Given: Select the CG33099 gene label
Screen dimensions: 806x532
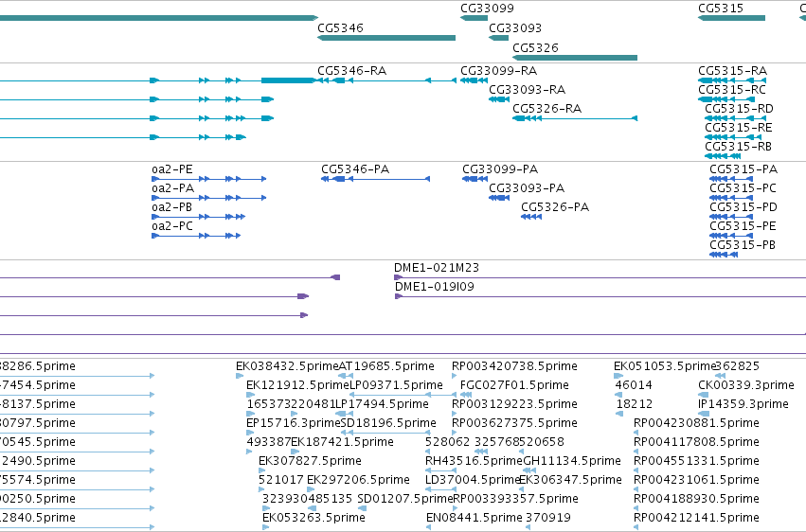Looking at the screenshot, I should click(x=487, y=9).
